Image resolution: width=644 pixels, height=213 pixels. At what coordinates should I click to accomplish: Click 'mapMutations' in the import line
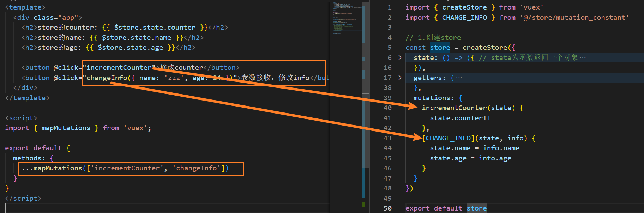click(66, 128)
